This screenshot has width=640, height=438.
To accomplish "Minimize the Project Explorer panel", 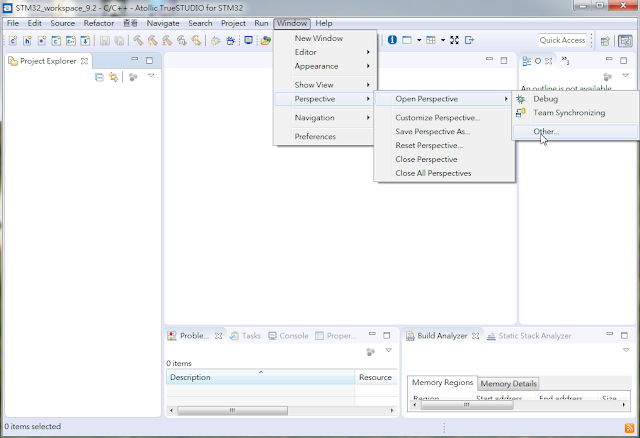I will (135, 60).
